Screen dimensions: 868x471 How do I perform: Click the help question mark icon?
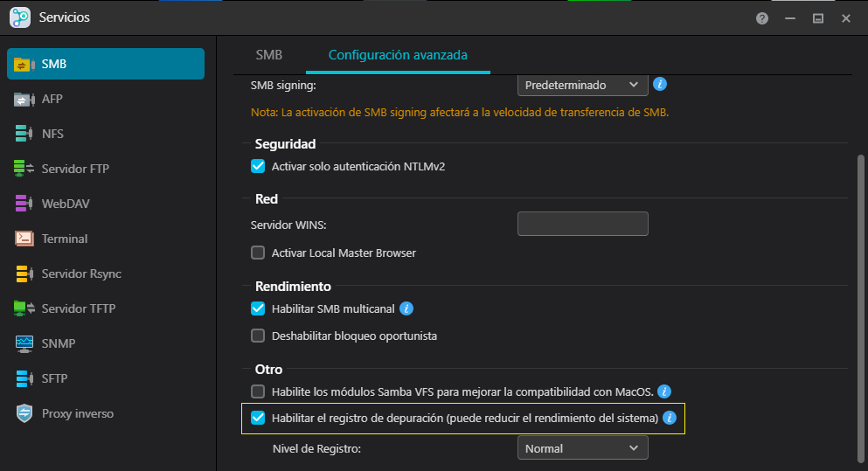coord(762,18)
